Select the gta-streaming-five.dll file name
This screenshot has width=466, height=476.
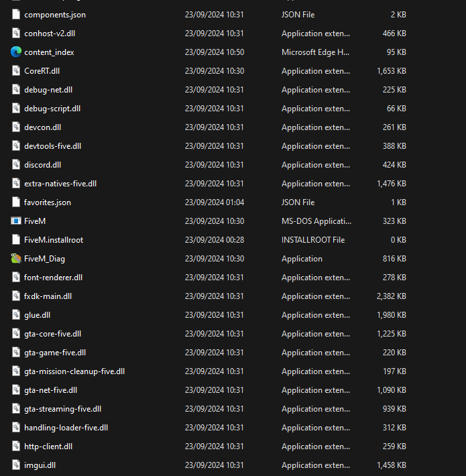pyautogui.click(x=62, y=409)
